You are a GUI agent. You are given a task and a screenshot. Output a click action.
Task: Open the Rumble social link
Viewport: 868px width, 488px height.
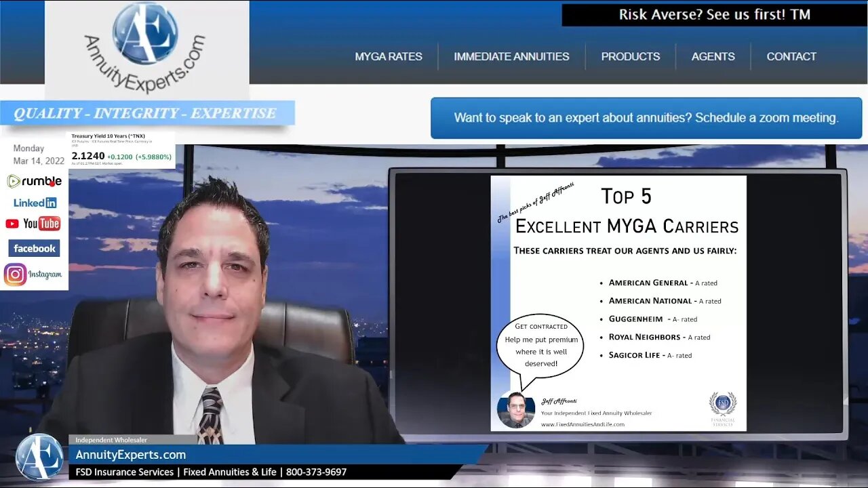coord(34,181)
